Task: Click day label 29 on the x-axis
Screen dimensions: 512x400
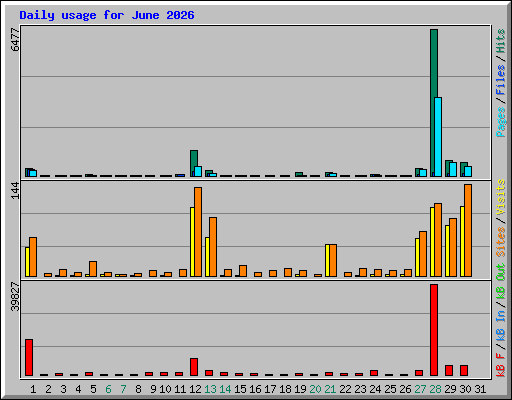Action: click(450, 389)
